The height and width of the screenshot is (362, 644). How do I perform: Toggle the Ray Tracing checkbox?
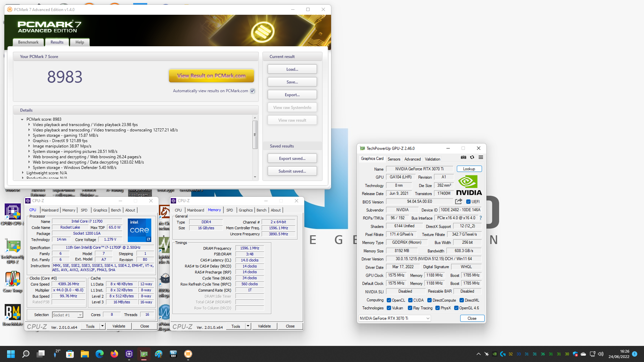coord(410,308)
